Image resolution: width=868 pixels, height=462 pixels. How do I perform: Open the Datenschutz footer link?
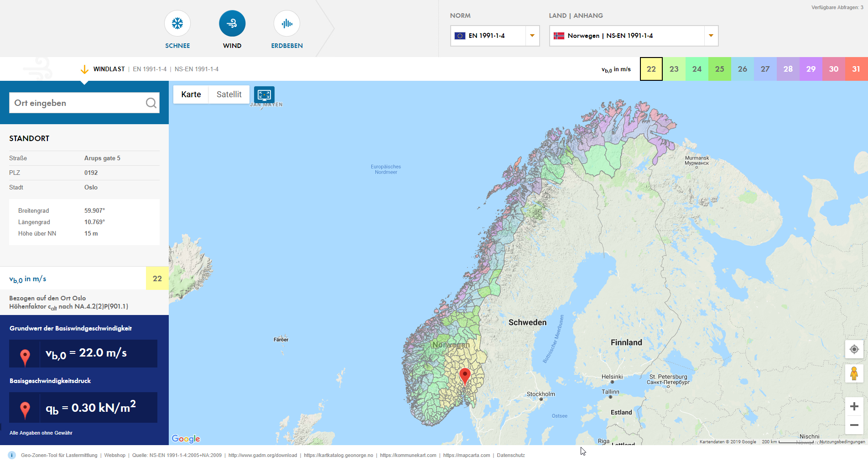coord(511,455)
